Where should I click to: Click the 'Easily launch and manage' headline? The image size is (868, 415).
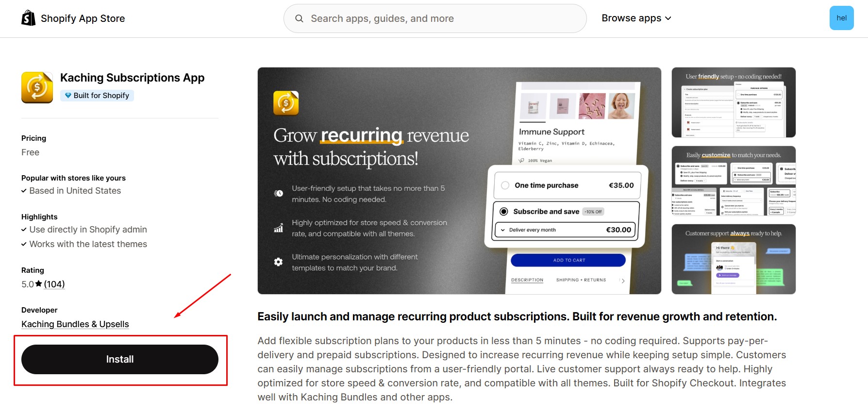[x=517, y=316]
